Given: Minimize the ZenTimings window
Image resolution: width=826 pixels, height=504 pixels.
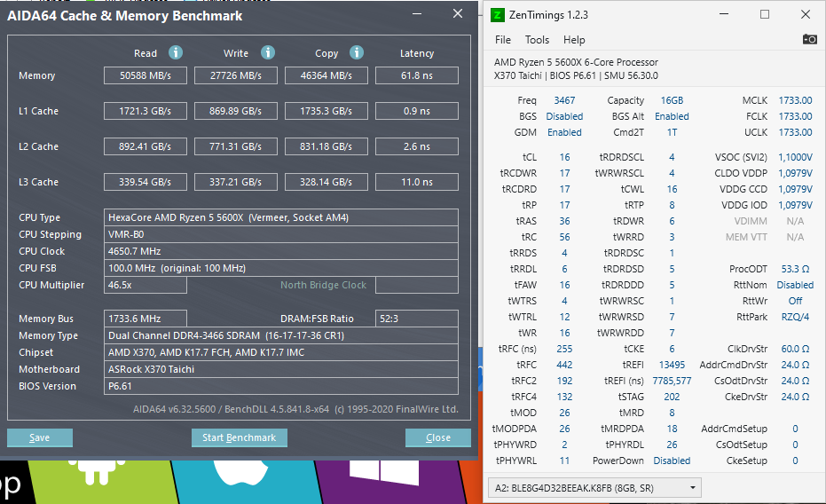Looking at the screenshot, I should click(x=724, y=15).
